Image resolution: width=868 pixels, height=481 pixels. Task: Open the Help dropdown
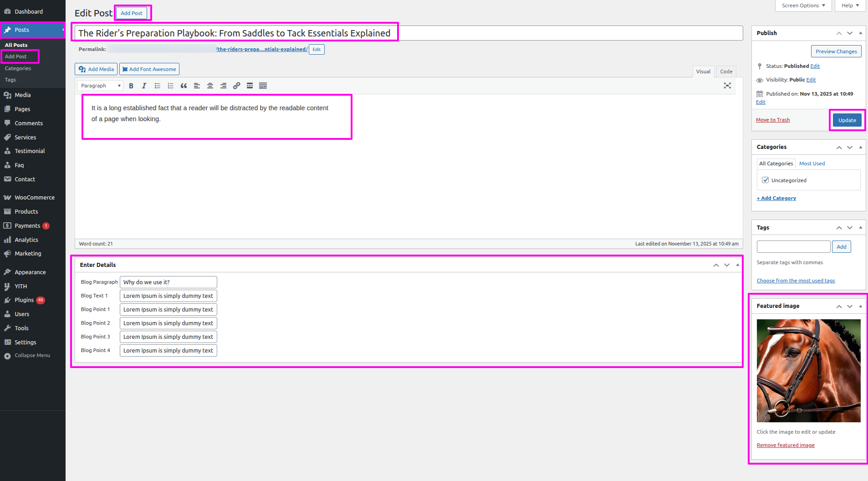[850, 5]
